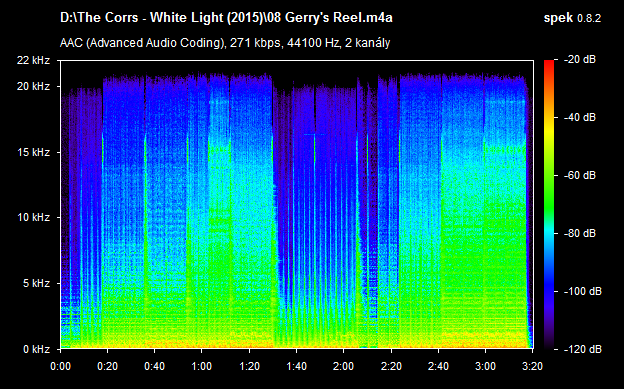
Task: Click the 1:40 time axis marker
Action: (x=296, y=366)
